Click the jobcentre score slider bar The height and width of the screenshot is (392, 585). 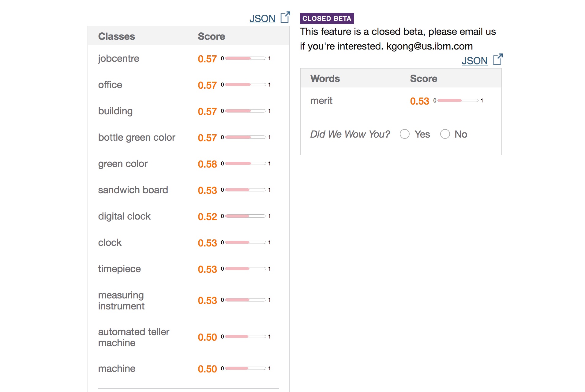[x=246, y=58]
